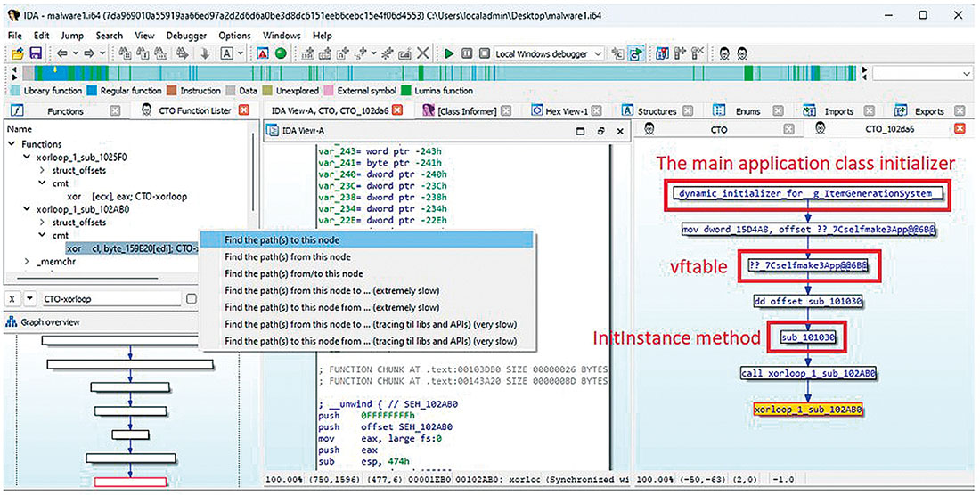Open the Local Windows debugger dropdown
This screenshot has width=980, height=495.
(598, 54)
